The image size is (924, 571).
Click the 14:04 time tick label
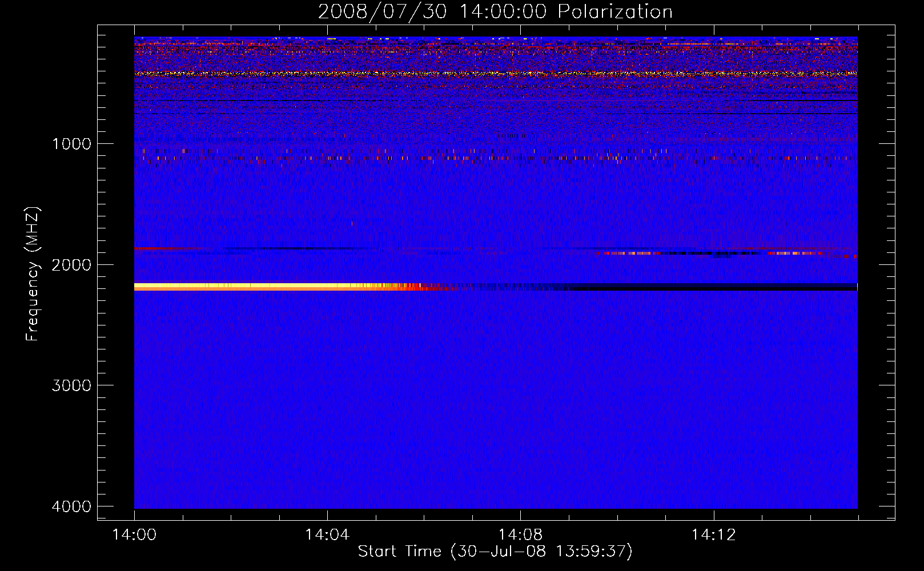pos(327,535)
